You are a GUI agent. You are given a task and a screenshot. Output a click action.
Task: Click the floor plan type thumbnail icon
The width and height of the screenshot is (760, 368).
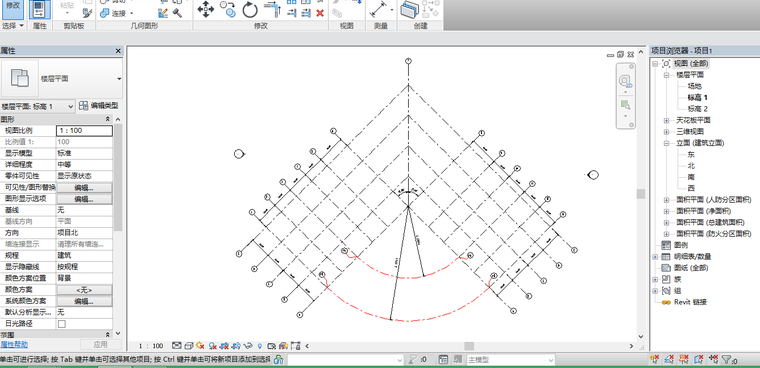pos(20,79)
